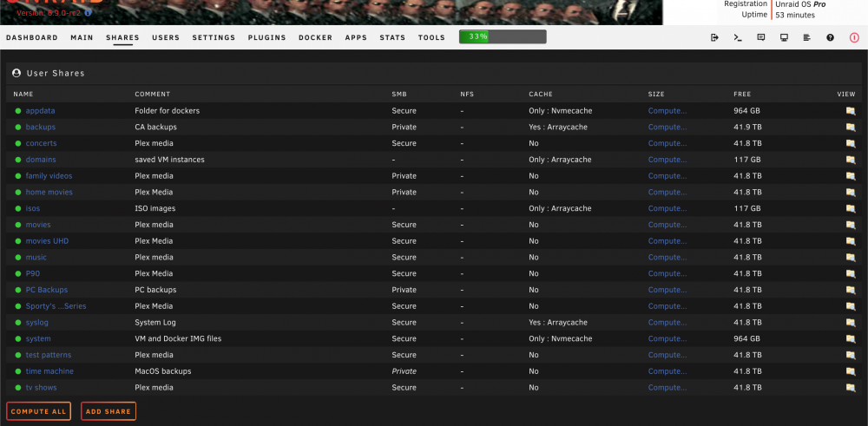This screenshot has height=426, width=868.
Task: Open the PC Backups share link
Action: [47, 290]
